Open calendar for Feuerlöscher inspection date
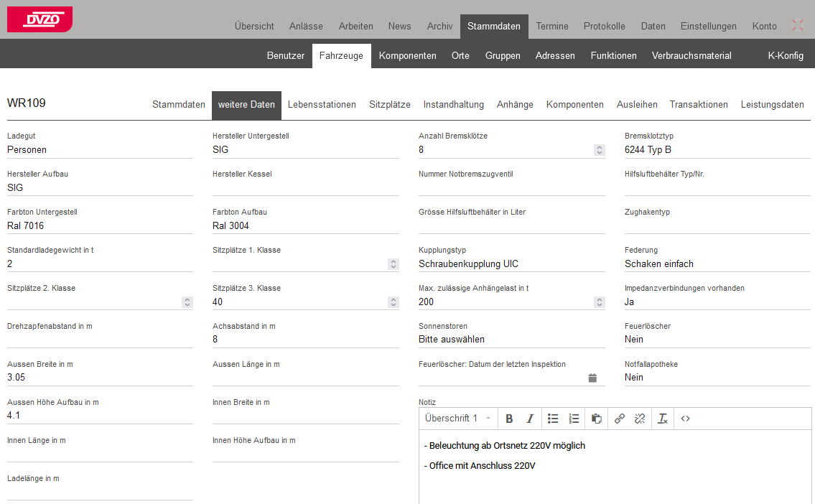This screenshot has width=815, height=504. tap(592, 378)
